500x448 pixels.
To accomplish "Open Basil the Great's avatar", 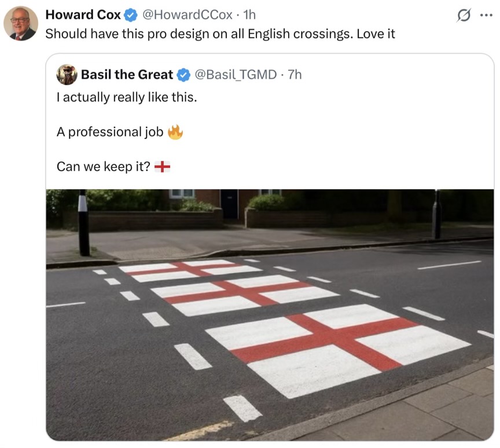I will coord(67,75).
